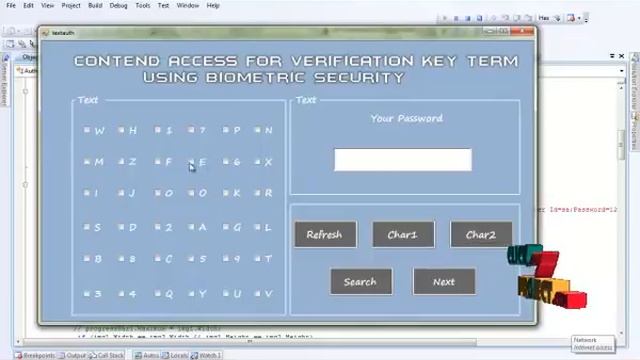640x360 pixels.
Task: Enable the checkbox next to digit 4
Action: coord(121,293)
